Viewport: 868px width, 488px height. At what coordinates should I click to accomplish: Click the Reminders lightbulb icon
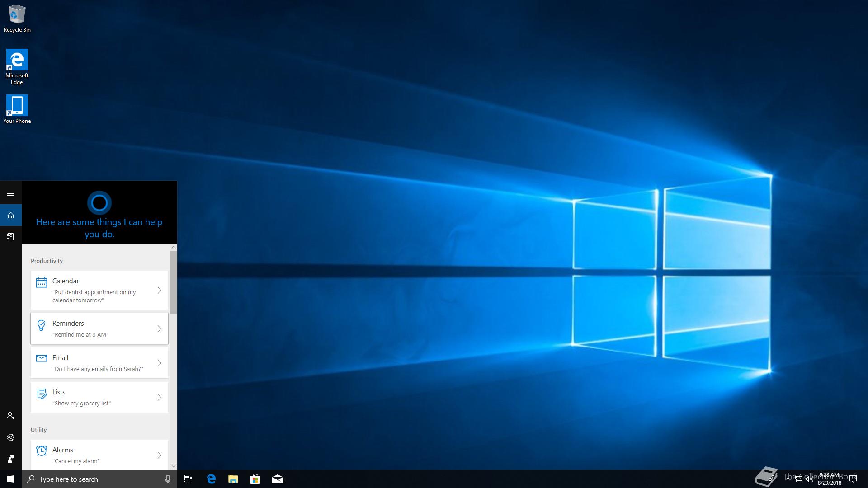tap(42, 325)
